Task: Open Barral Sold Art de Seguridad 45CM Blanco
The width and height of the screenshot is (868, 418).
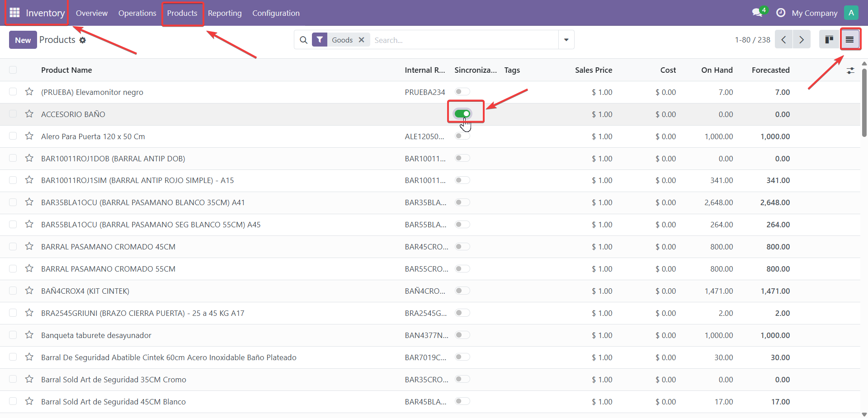Action: point(113,402)
